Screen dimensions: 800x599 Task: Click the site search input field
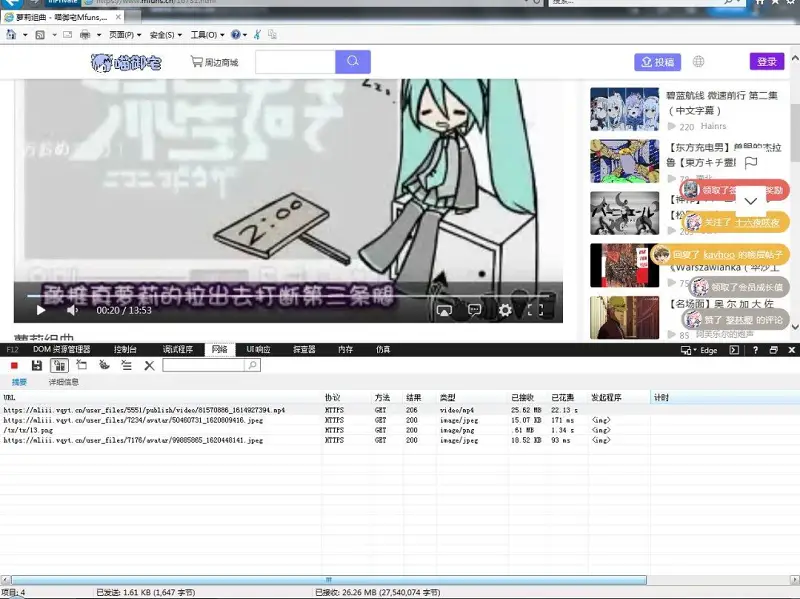(295, 62)
